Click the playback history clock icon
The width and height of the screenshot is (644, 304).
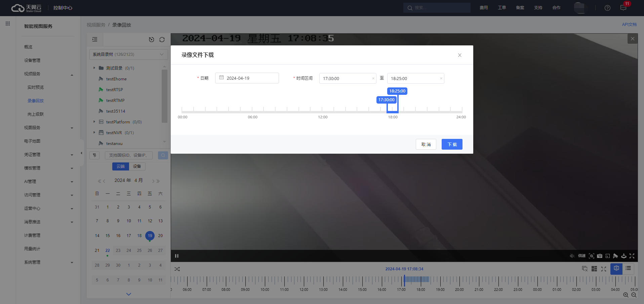click(152, 40)
